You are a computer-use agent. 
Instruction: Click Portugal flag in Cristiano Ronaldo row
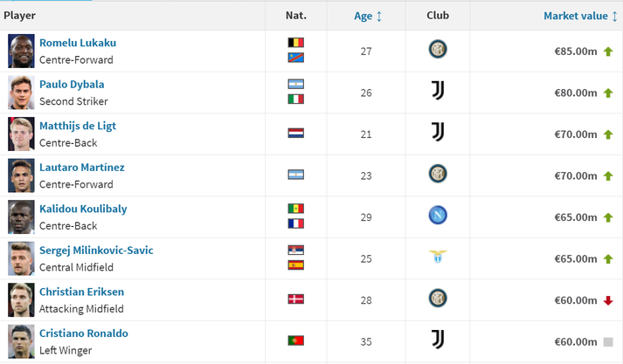[x=295, y=340]
